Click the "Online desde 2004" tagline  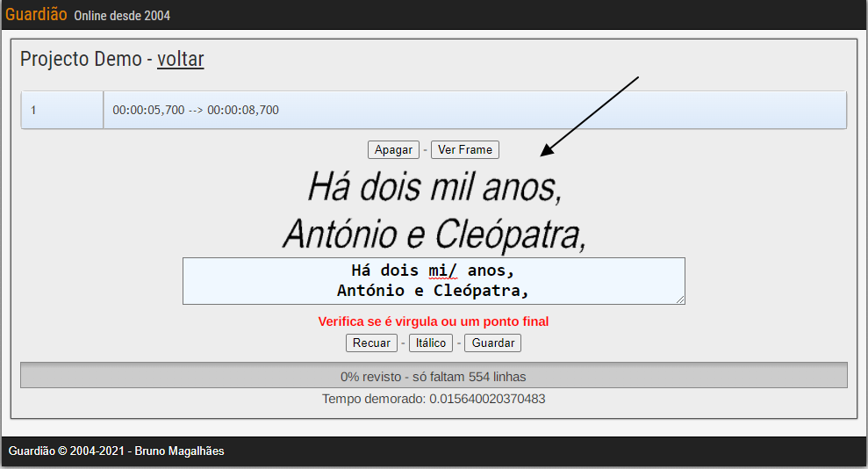(122, 16)
